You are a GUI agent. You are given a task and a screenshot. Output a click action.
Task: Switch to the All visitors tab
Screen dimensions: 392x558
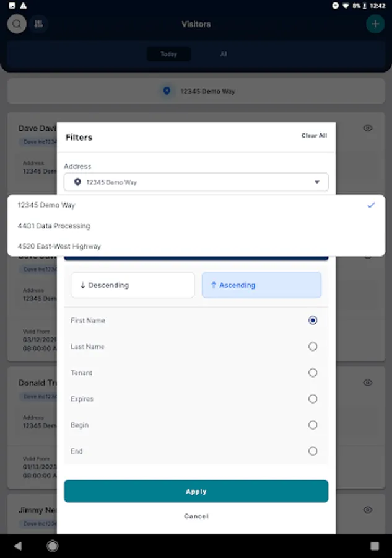(224, 55)
